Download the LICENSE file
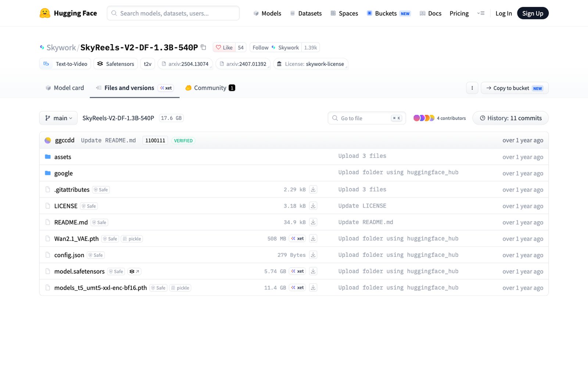The image size is (588, 368). click(x=313, y=206)
